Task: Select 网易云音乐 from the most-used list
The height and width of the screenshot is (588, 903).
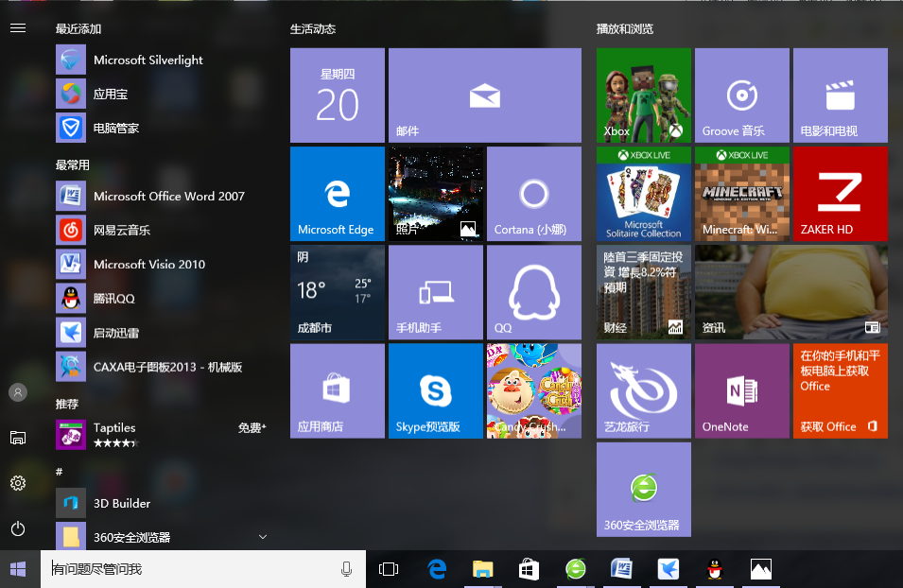Action: (122, 230)
